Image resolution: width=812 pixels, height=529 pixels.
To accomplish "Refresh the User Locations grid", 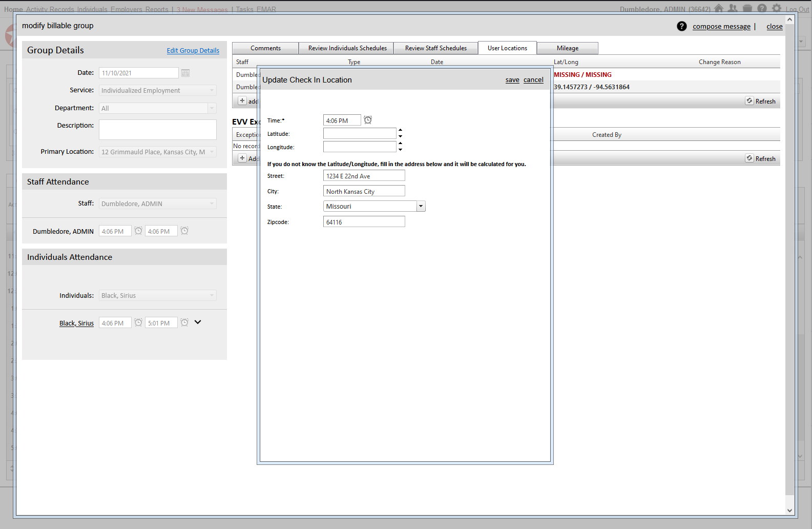I will pyautogui.click(x=761, y=101).
